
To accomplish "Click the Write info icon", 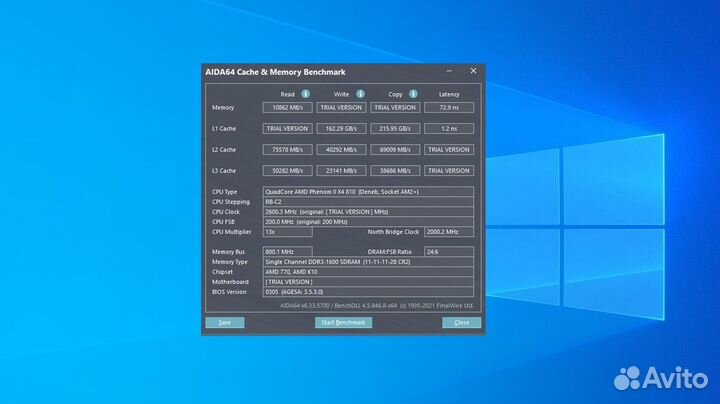I will click(360, 94).
